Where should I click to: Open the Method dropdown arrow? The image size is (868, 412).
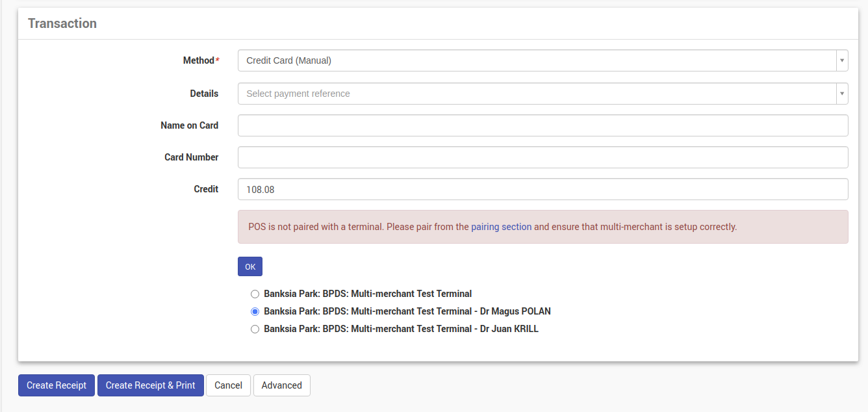(x=842, y=60)
